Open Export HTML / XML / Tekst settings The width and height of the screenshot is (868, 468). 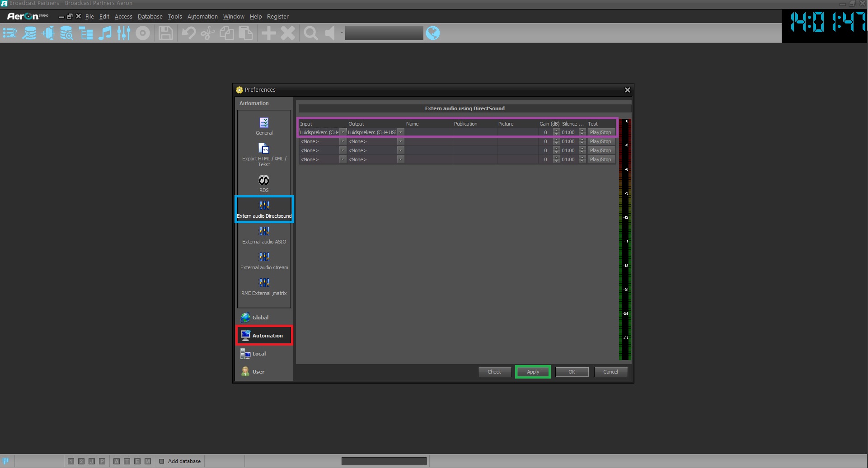tap(264, 154)
